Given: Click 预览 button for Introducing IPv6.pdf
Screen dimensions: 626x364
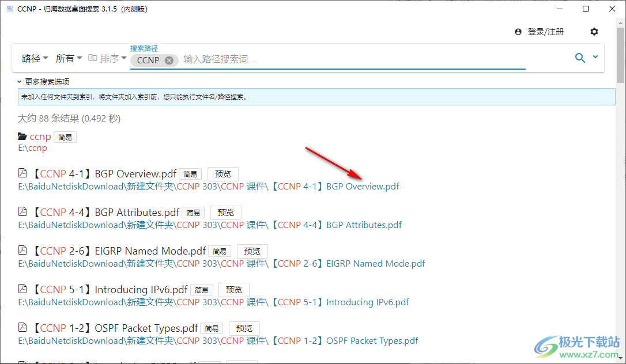Looking at the screenshot, I should [x=234, y=290].
